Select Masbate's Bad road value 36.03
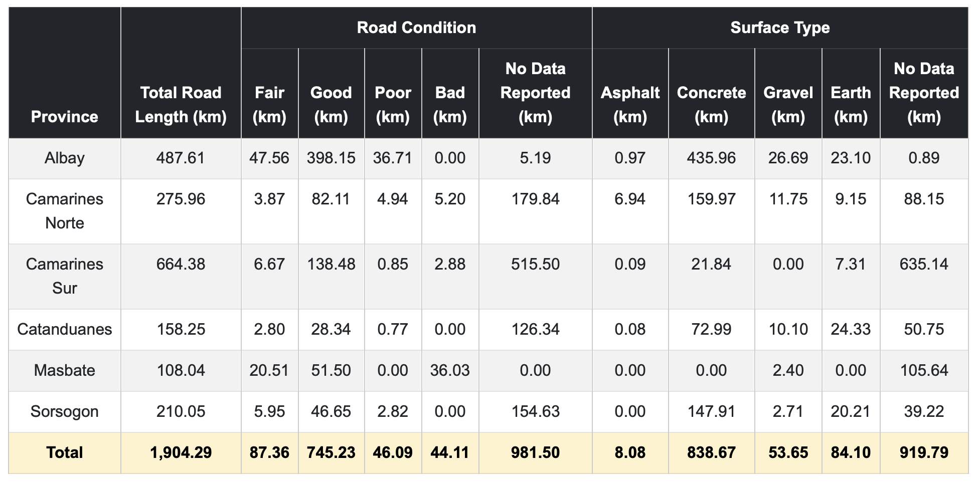This screenshot has width=980, height=482. coord(450,370)
